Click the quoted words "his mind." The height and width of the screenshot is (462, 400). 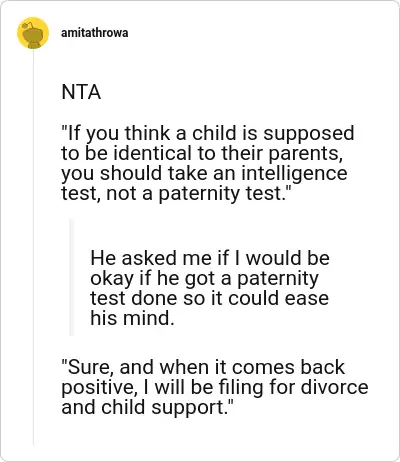[x=132, y=318]
